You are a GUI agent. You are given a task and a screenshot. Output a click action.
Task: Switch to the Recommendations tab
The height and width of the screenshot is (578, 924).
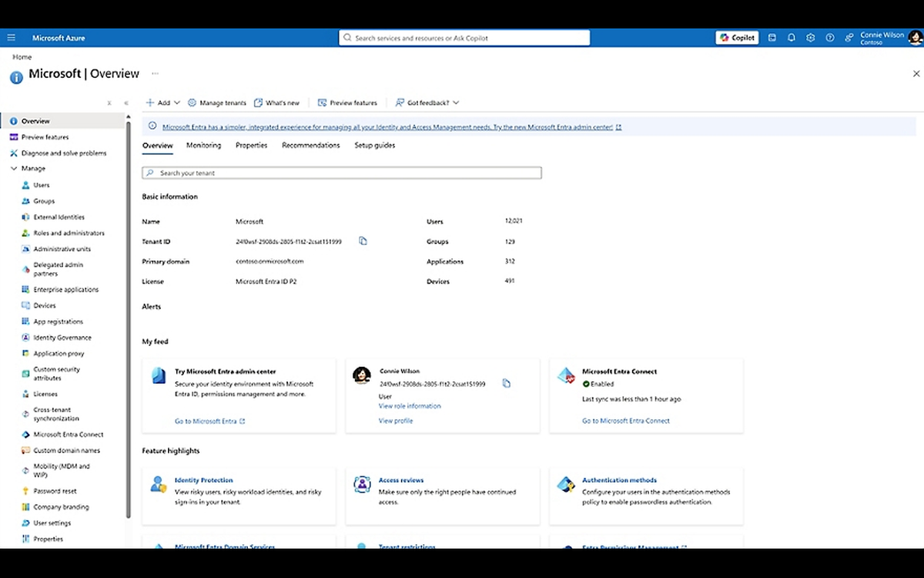tap(310, 145)
